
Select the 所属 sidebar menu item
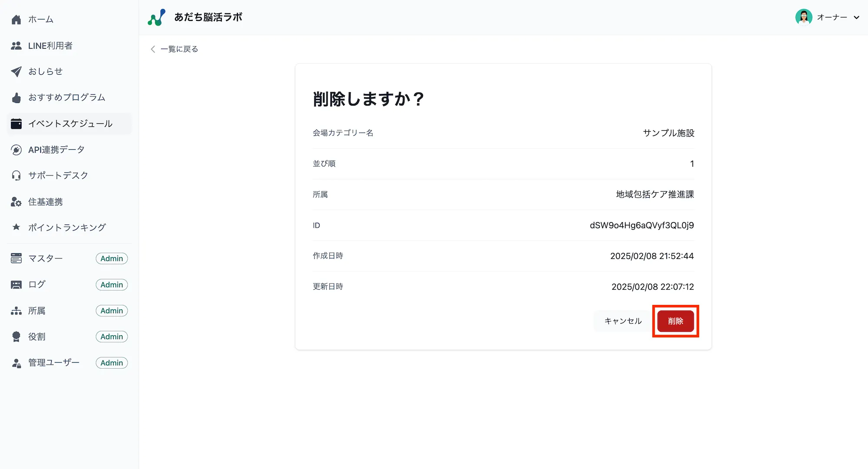[36, 310]
